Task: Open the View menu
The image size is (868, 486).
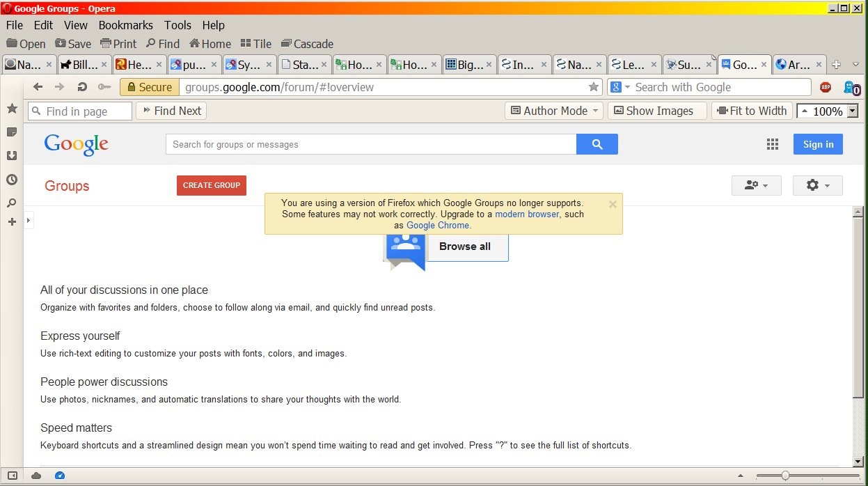Action: [76, 25]
